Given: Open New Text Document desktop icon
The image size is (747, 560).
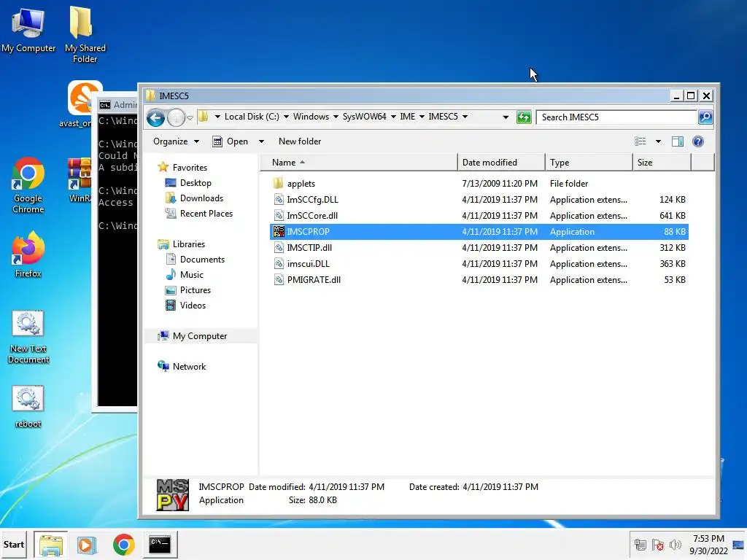Looking at the screenshot, I should (28, 337).
